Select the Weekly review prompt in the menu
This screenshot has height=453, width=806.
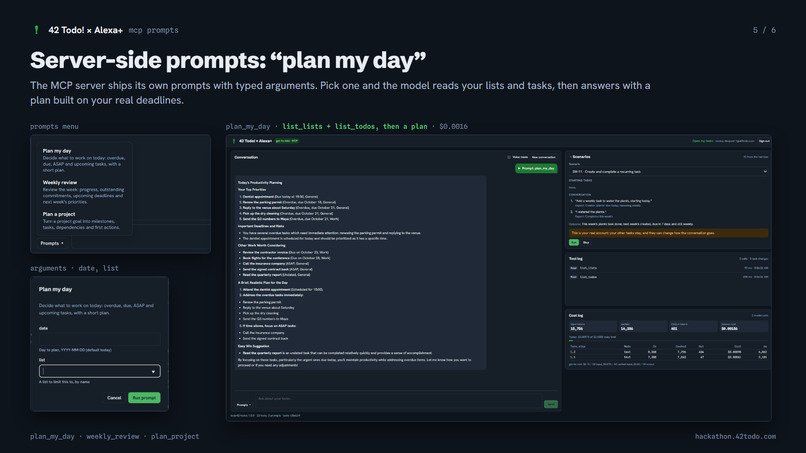coord(84,192)
